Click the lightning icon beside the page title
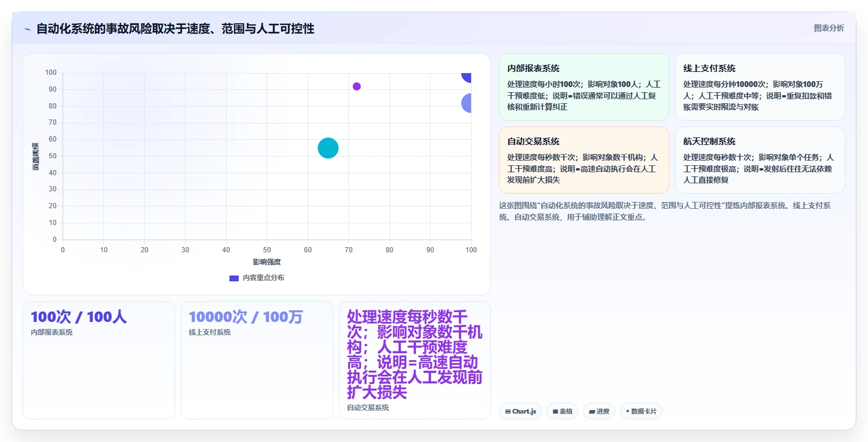The width and height of the screenshot is (868, 442). click(27, 29)
